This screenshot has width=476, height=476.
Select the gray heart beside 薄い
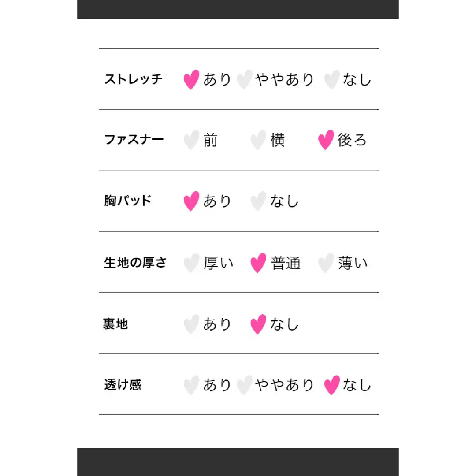coord(326,263)
